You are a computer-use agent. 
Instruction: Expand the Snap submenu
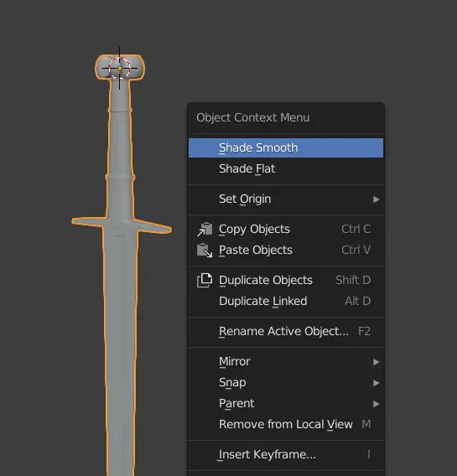point(286,383)
